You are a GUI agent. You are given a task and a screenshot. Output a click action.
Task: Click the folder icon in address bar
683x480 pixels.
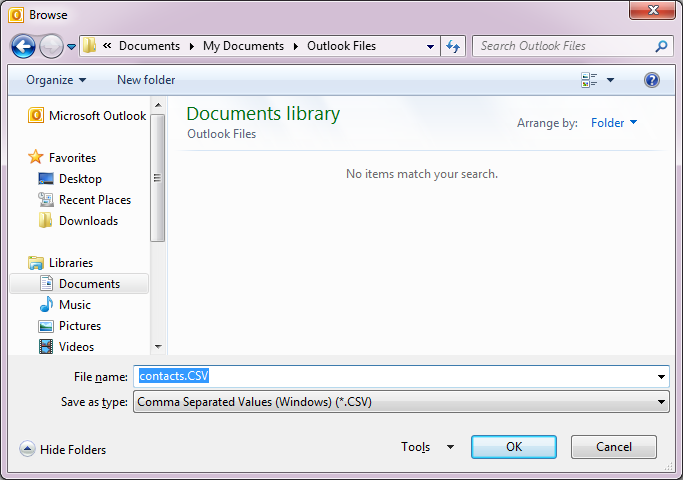click(90, 45)
